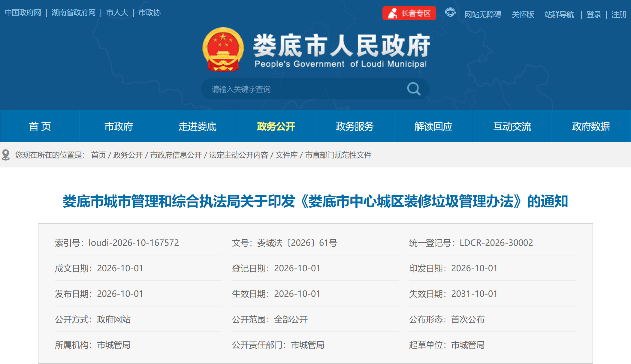The height and width of the screenshot is (364, 631).
Task: Open the 长者专区 senior mode button
Action: pos(409,13)
